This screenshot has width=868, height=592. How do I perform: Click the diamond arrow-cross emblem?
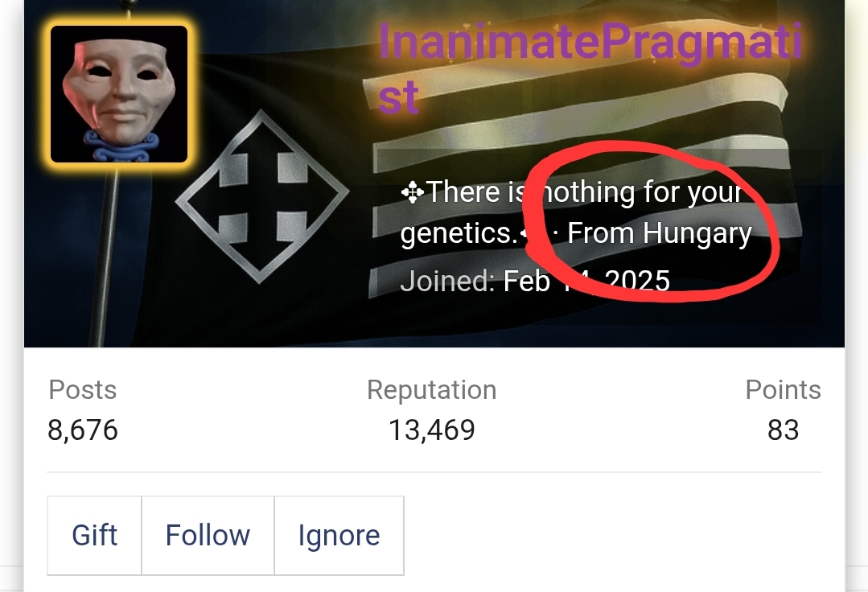(x=261, y=196)
